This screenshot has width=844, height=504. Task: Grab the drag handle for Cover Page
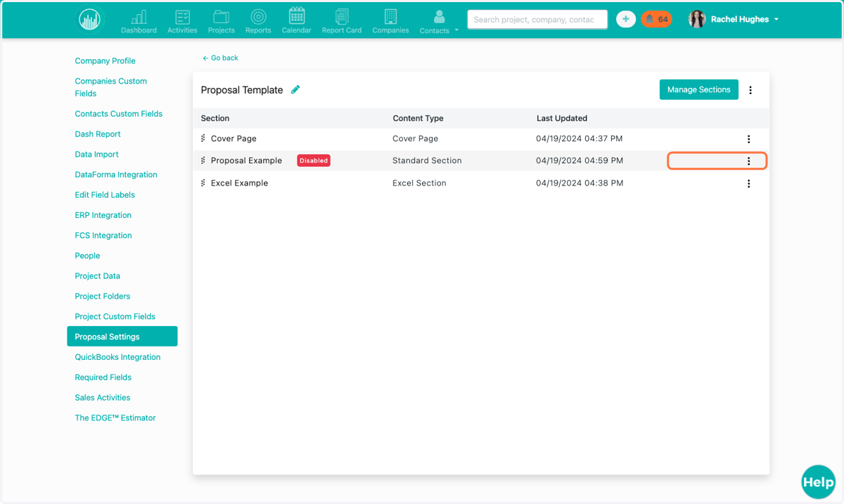tap(203, 138)
